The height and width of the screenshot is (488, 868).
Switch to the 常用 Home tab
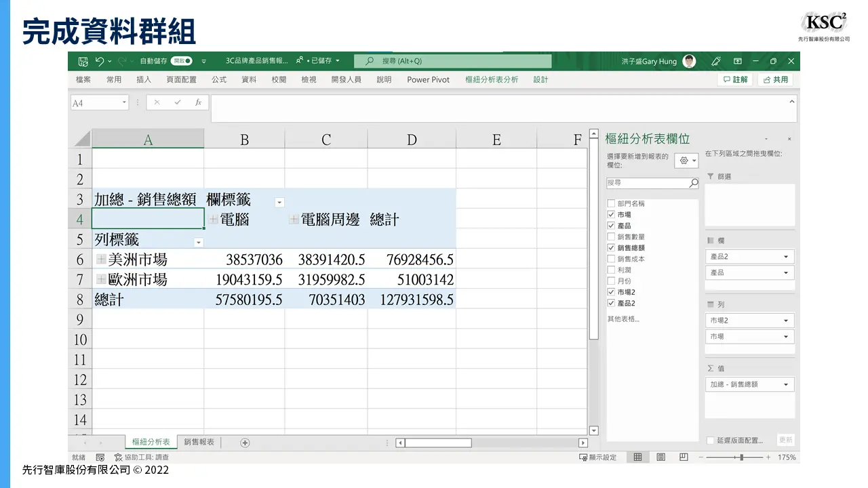[114, 79]
